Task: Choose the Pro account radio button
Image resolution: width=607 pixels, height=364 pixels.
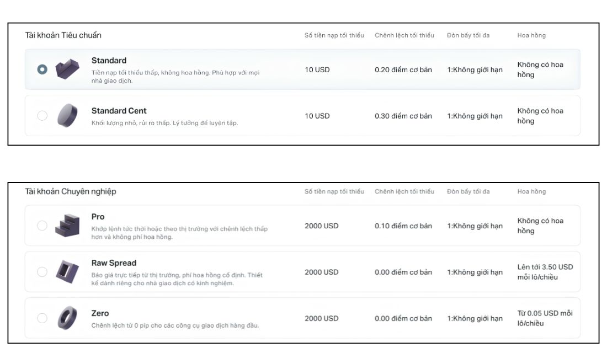Action: [42, 226]
